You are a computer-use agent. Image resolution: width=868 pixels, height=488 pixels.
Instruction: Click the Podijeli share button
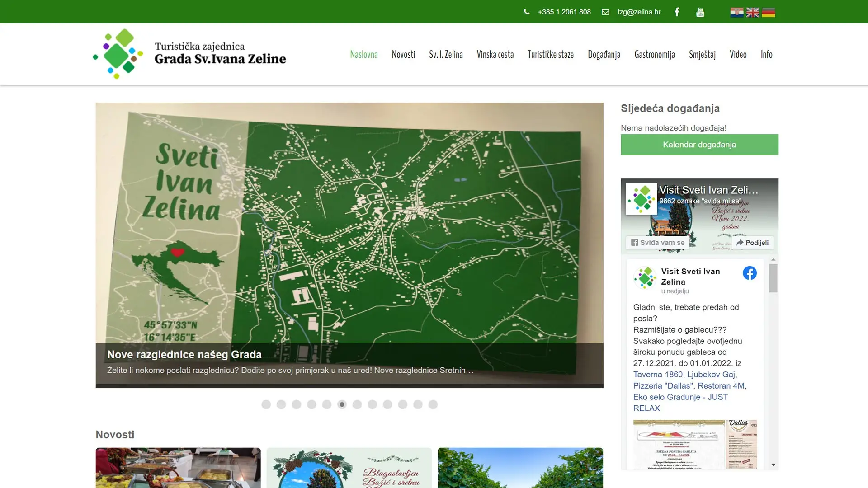pos(752,243)
